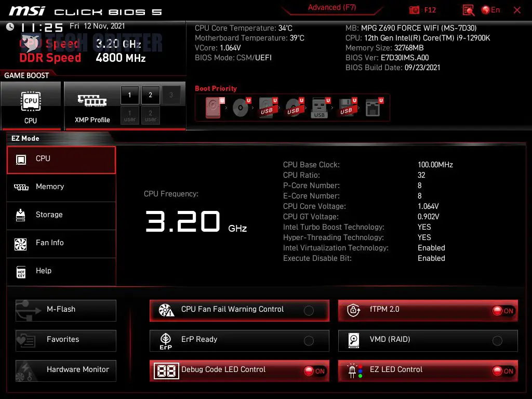
Task: Click the Intel Turbo Boost Technology YES value
Action: click(424, 228)
